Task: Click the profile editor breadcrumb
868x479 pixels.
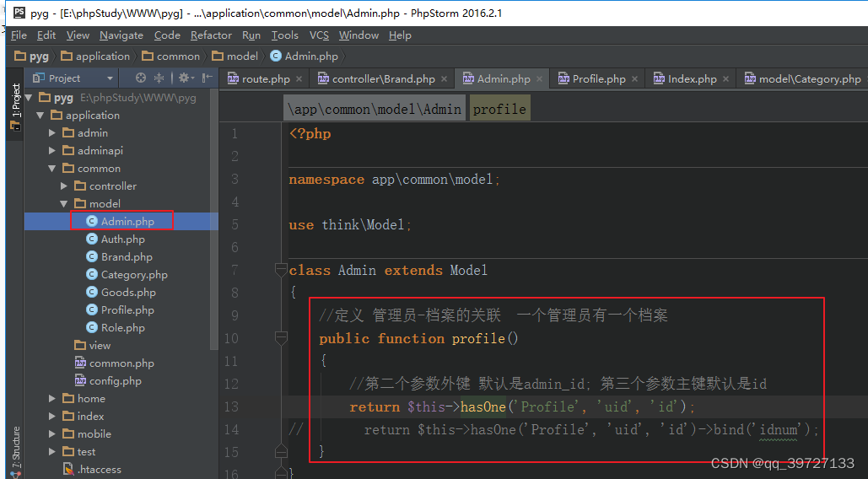Action: pyautogui.click(x=500, y=109)
